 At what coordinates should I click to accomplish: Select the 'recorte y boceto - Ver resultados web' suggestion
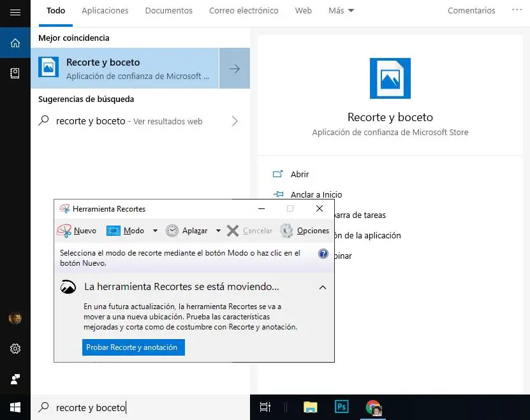point(140,121)
